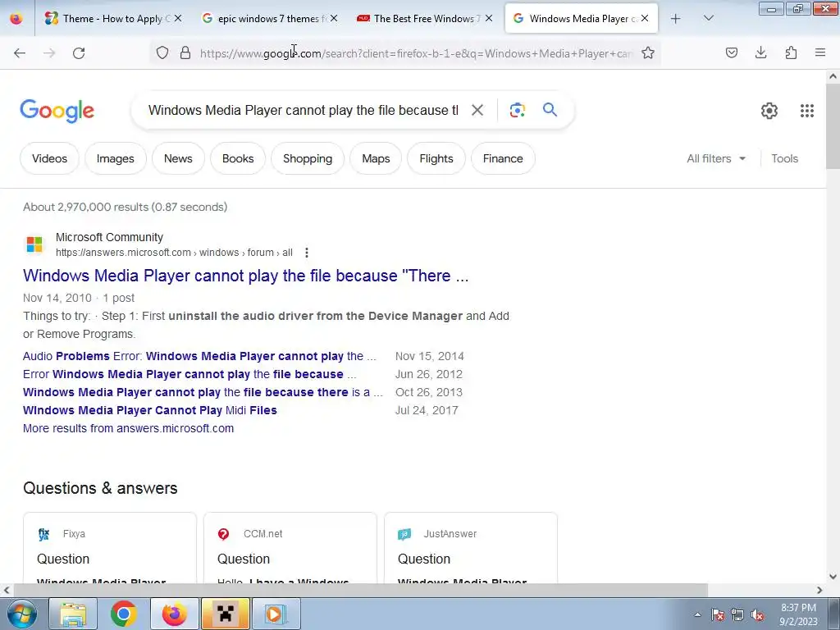Viewport: 840px width, 630px height.
Task: Open Windows Start menu
Action: click(22, 614)
